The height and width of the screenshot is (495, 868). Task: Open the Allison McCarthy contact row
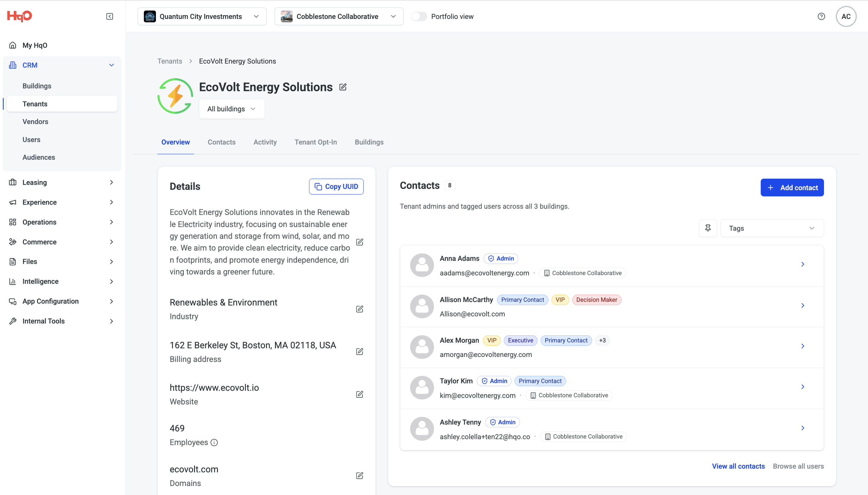(x=612, y=307)
